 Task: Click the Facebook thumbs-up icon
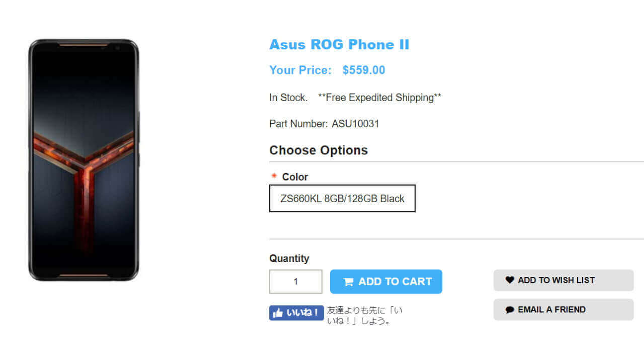coord(278,313)
